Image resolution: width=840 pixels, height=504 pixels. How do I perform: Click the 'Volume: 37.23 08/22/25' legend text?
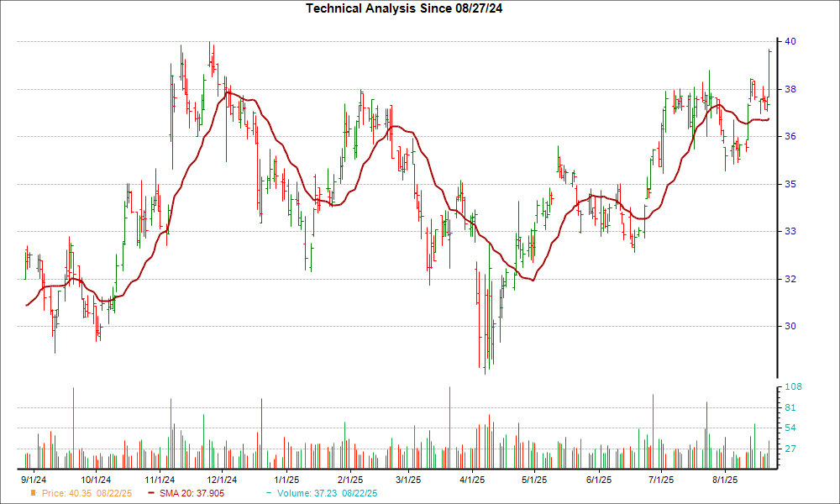tap(328, 493)
